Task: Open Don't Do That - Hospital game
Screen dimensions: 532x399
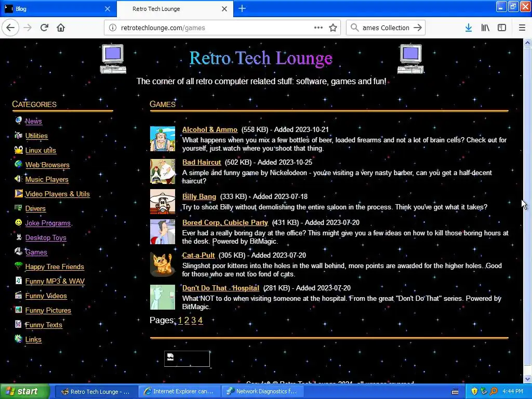Action: click(220, 288)
